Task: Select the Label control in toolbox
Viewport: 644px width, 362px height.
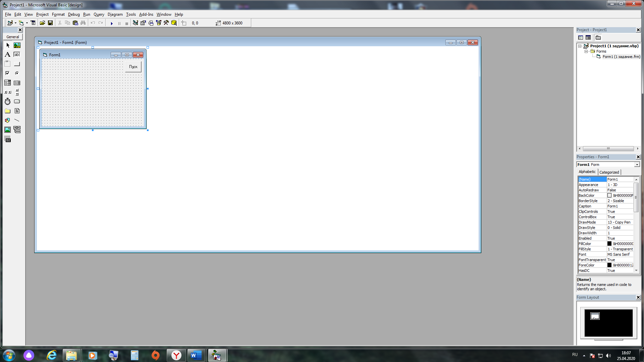Action: (x=8, y=55)
